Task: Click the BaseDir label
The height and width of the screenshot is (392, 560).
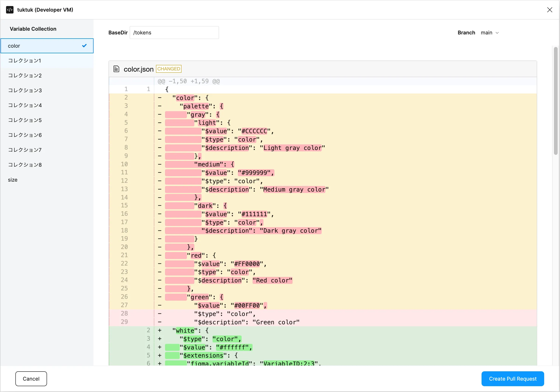Action: click(118, 33)
